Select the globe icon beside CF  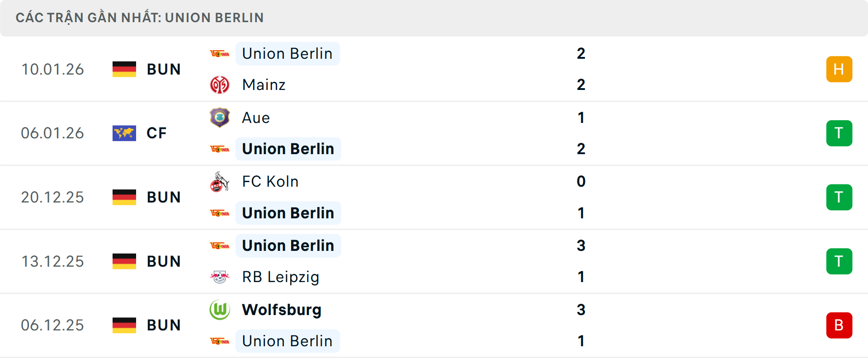tap(124, 133)
